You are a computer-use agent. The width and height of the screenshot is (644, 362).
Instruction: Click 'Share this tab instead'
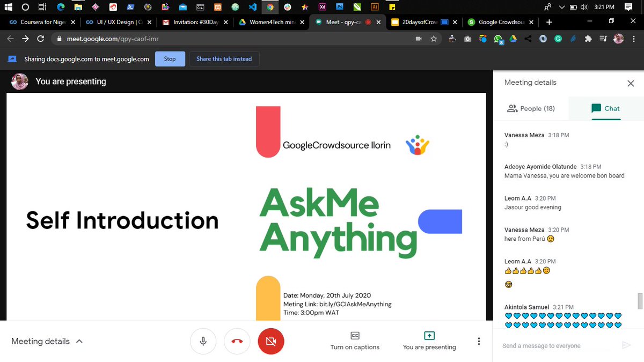[224, 59]
